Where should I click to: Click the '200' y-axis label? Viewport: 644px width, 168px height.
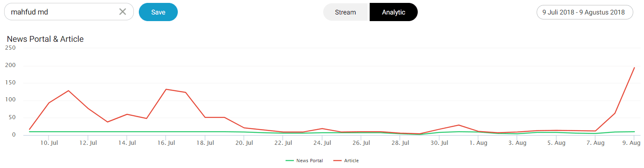[10, 65]
